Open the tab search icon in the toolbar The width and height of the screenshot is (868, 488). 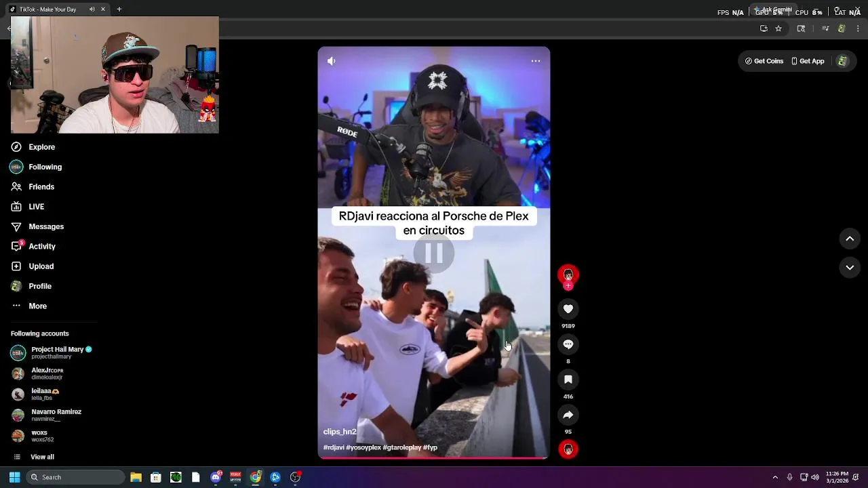(x=801, y=28)
